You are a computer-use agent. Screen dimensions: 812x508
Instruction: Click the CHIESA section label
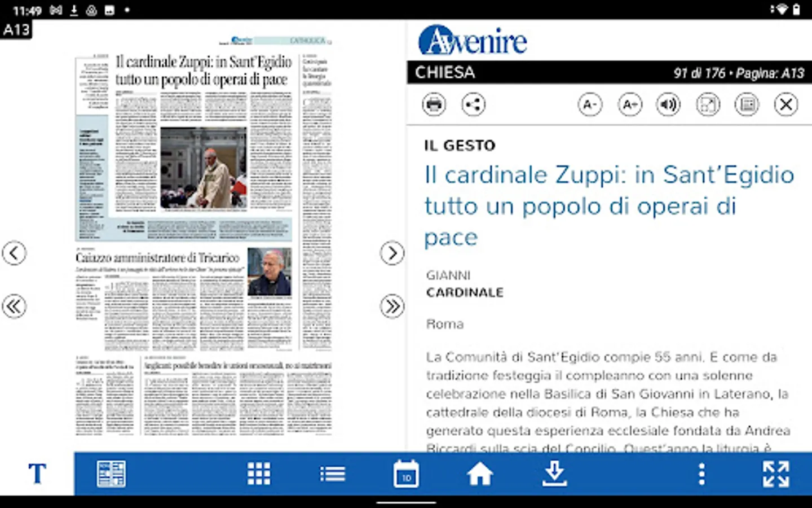point(445,72)
